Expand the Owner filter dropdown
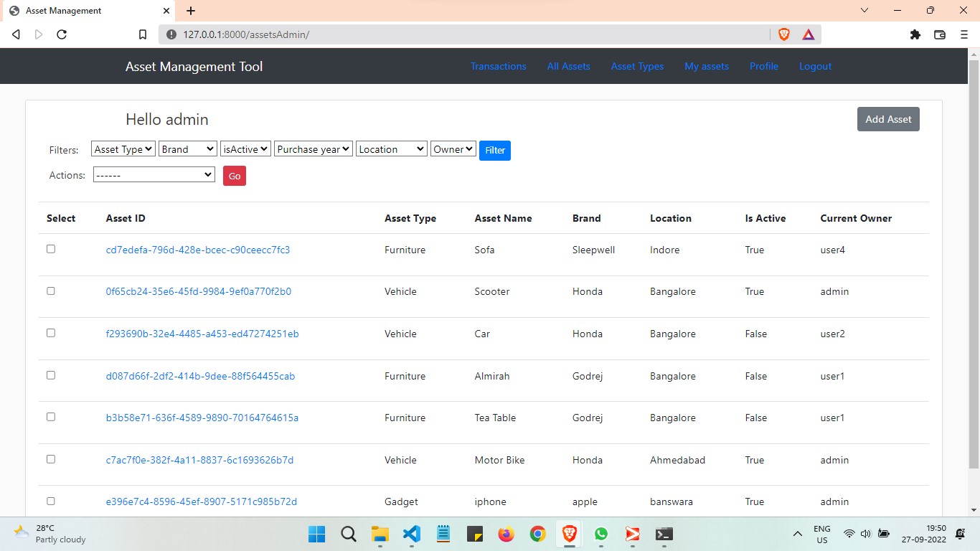The height and width of the screenshot is (551, 980). [453, 149]
